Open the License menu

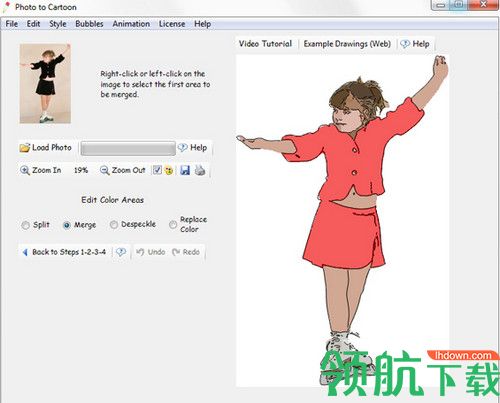172,24
